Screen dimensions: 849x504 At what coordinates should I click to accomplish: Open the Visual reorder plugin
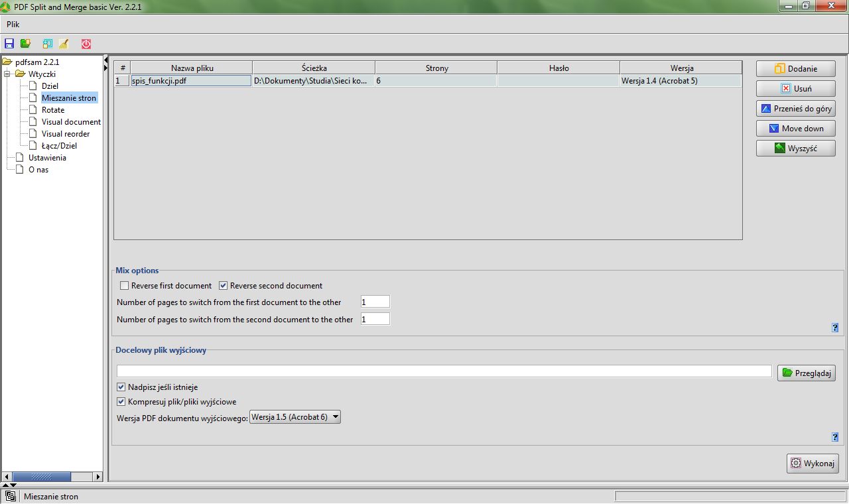coord(66,134)
